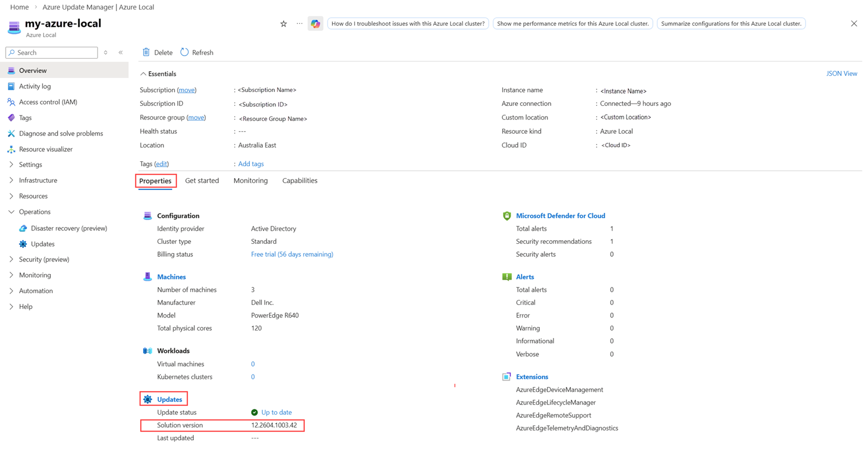Click the summarize configurations Copilot suggestion
Screen dimensions: 868x464
point(731,24)
